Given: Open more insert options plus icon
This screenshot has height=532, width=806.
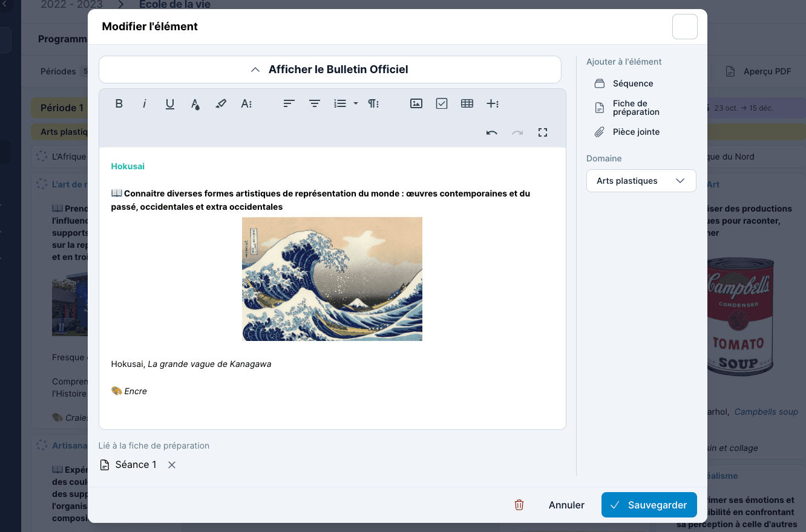Looking at the screenshot, I should (x=493, y=103).
